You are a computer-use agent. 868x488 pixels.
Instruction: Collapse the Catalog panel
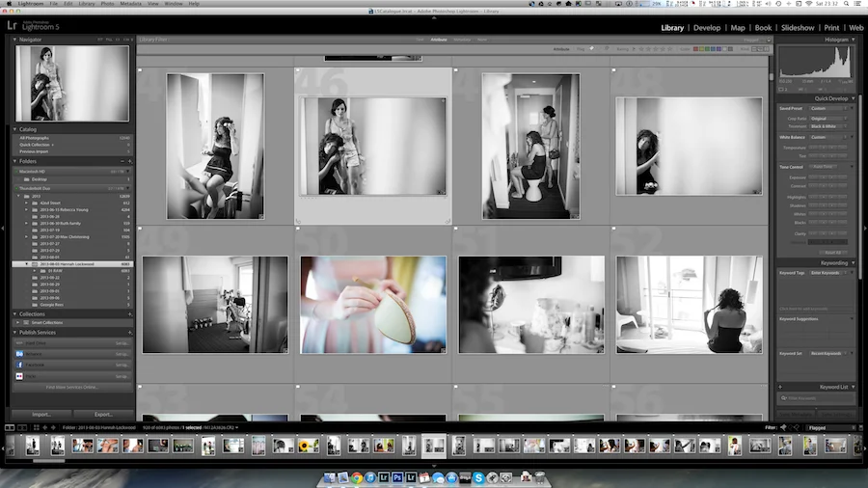(x=14, y=129)
